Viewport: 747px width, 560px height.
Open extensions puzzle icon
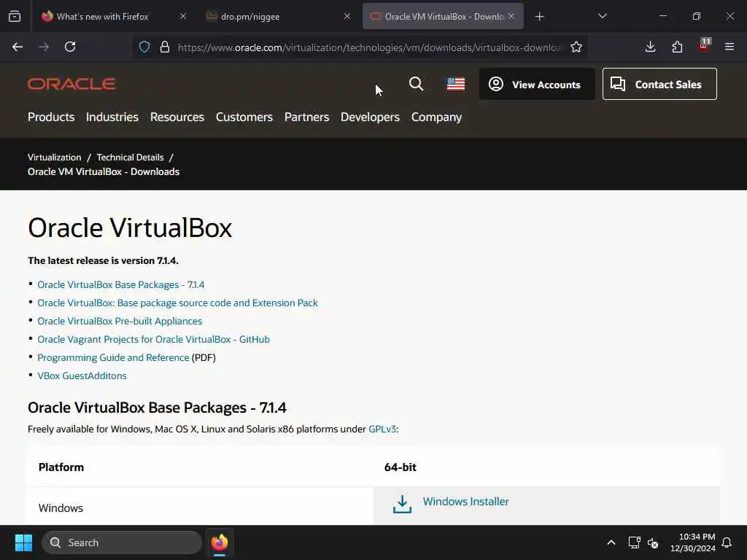coord(677,47)
